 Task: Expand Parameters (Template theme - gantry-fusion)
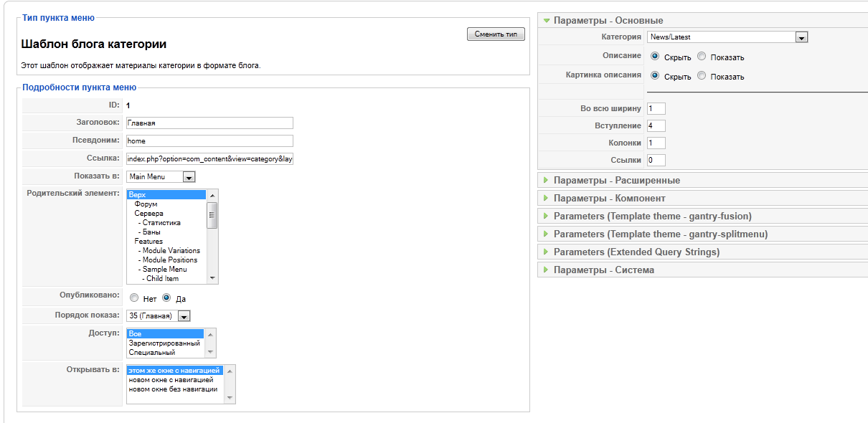pyautogui.click(x=652, y=216)
